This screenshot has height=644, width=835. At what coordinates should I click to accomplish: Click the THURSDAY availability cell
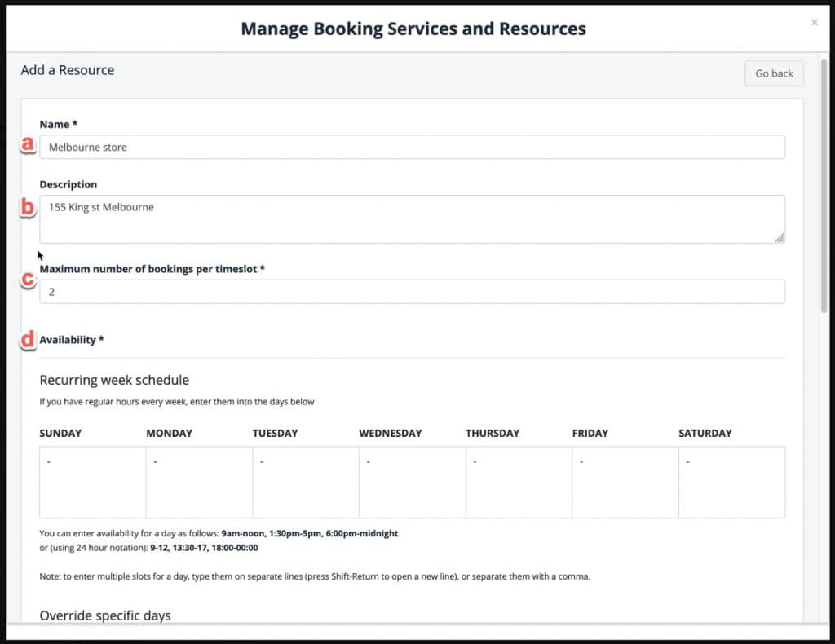(x=518, y=481)
